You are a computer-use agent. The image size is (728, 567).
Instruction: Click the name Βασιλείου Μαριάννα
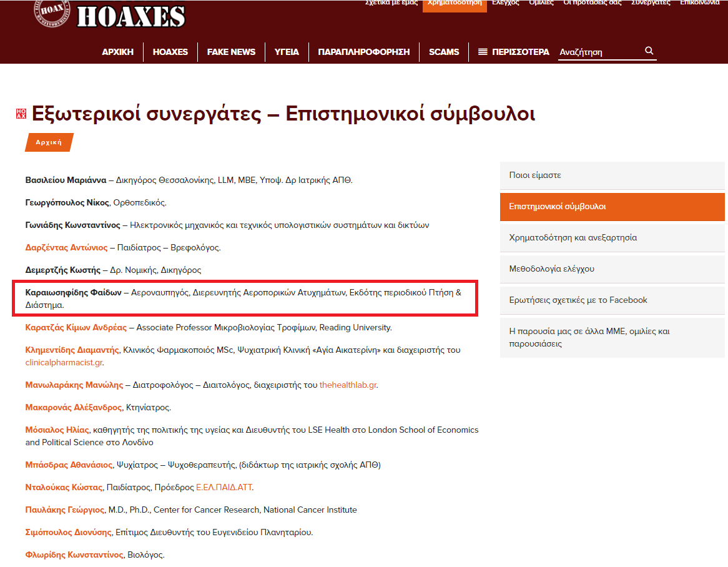(x=66, y=180)
